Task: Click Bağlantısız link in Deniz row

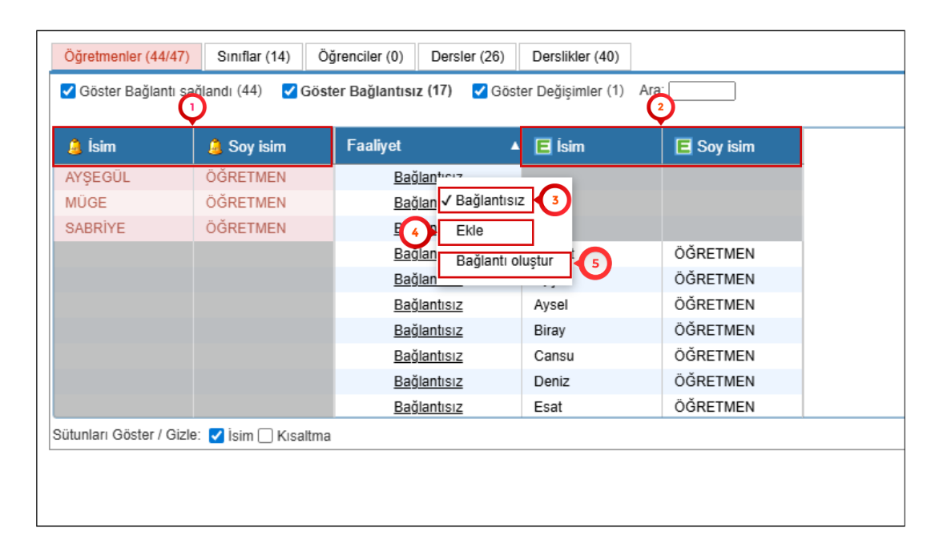Action: point(428,381)
